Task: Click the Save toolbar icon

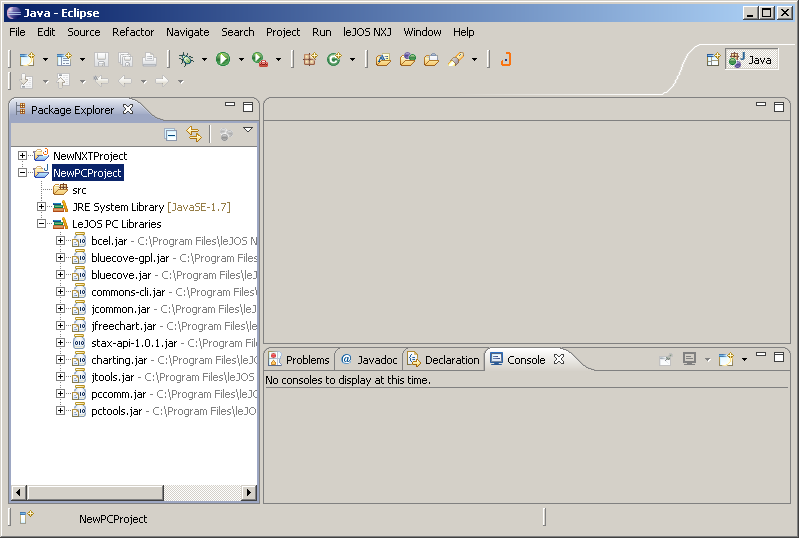Action: pyautogui.click(x=101, y=60)
